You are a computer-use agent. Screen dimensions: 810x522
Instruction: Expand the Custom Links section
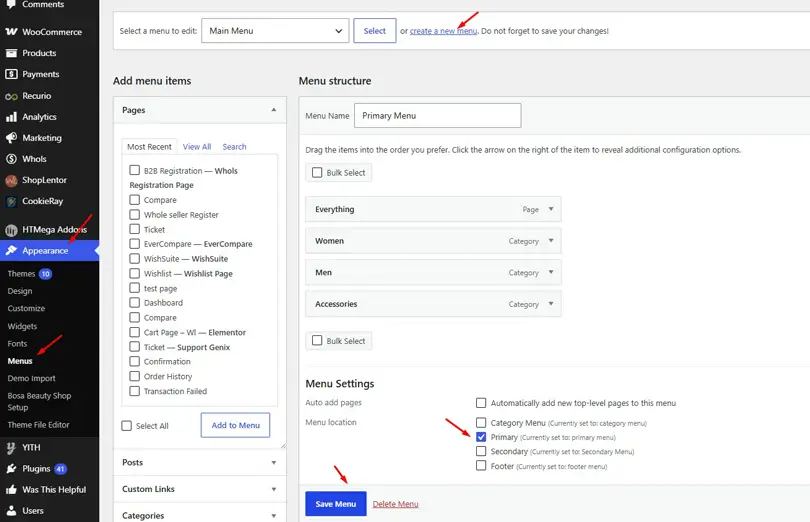click(x=199, y=489)
